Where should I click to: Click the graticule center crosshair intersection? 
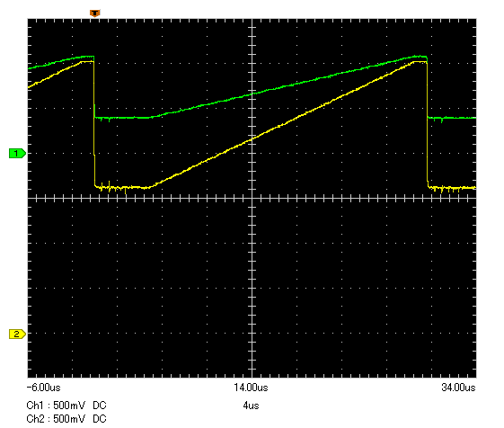(252, 198)
